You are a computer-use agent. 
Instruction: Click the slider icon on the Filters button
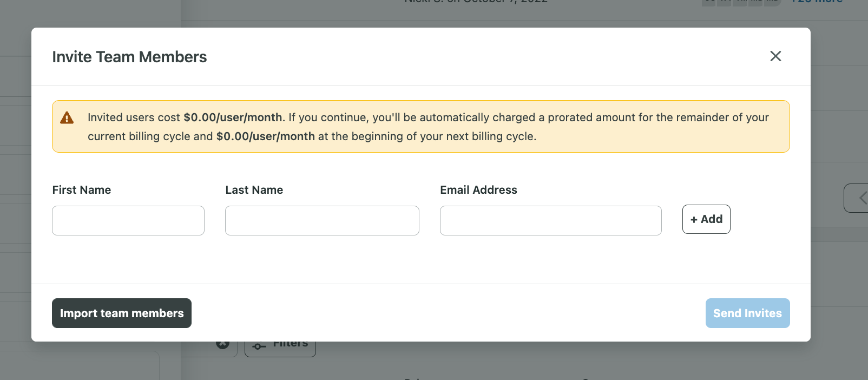coord(259,346)
